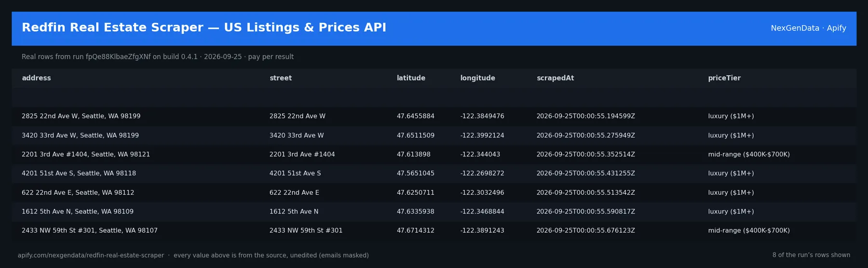The image size is (868, 268).
Task: Click timestamp 2026-09-25T00:00:55.513542Z
Action: tap(586, 192)
